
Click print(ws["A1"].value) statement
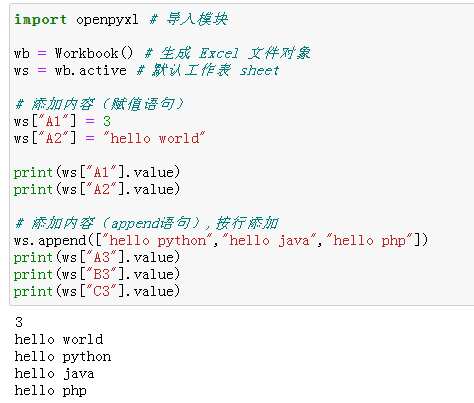tap(97, 172)
